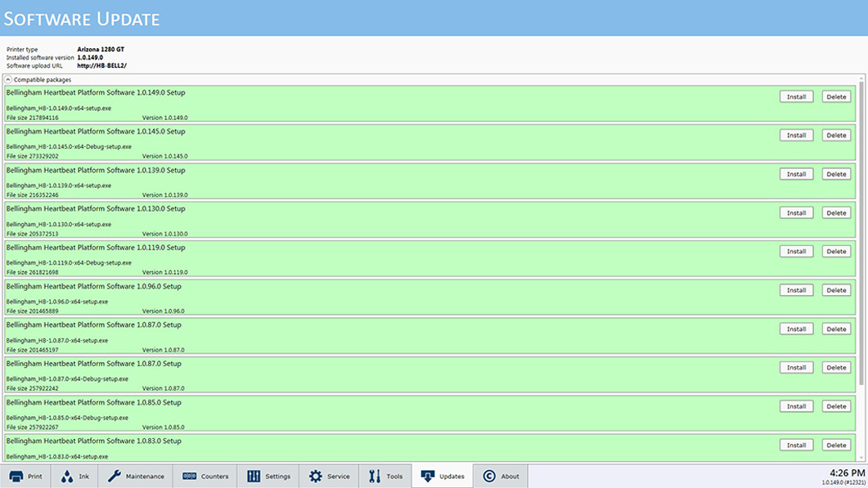
Task: Click File size 257922242 text
Action: point(32,389)
